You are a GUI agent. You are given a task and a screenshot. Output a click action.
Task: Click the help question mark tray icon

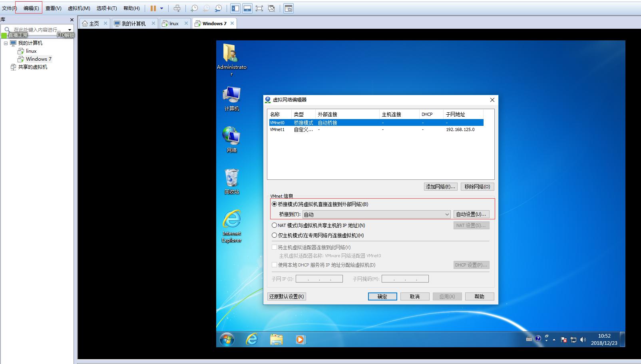pyautogui.click(x=538, y=338)
